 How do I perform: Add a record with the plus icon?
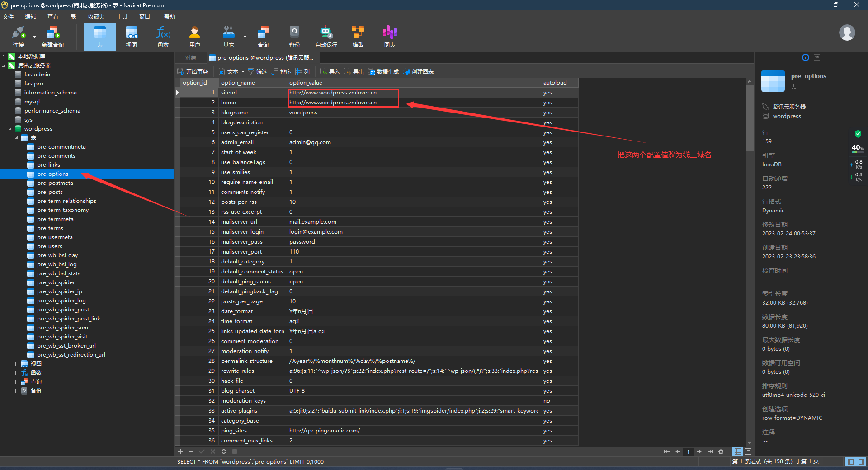coord(180,451)
